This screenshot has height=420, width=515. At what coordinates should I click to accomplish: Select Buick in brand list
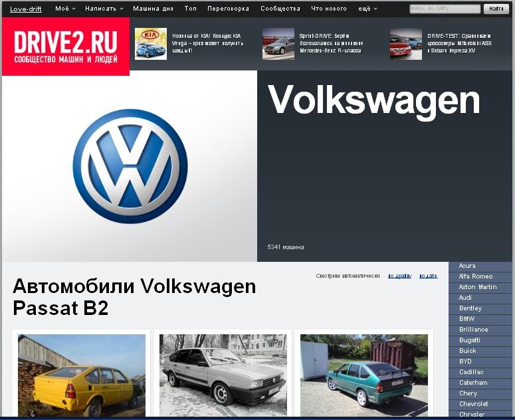(468, 351)
